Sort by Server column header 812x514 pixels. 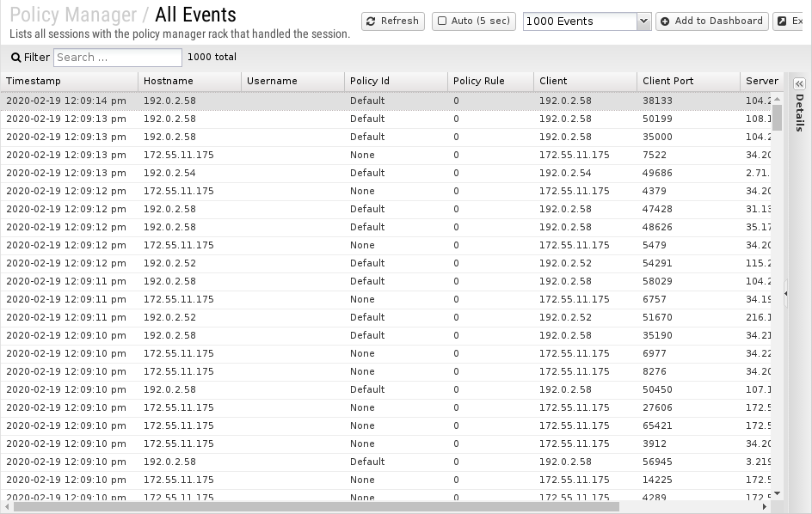762,82
